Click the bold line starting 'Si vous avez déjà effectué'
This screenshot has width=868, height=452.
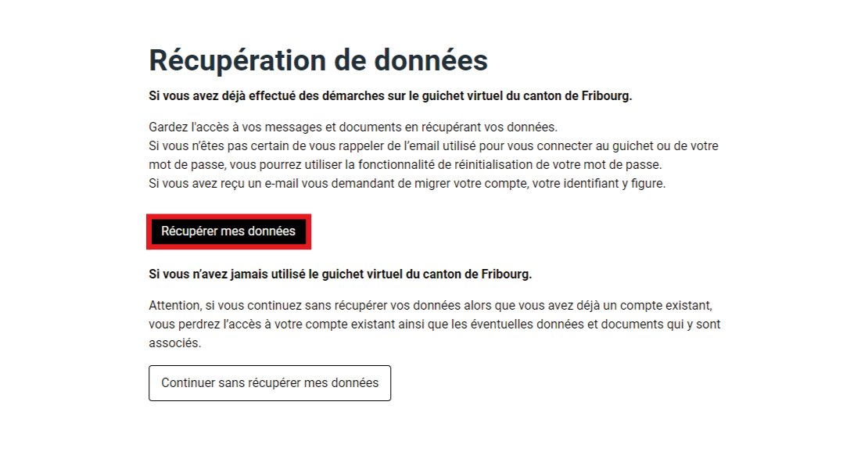[390, 96]
